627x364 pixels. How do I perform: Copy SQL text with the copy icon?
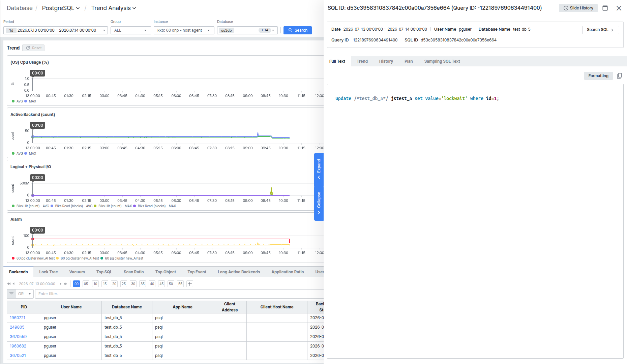(x=619, y=76)
